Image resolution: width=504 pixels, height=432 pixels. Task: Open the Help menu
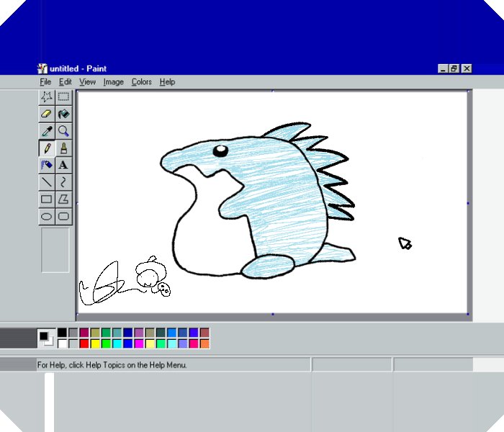[x=167, y=82]
